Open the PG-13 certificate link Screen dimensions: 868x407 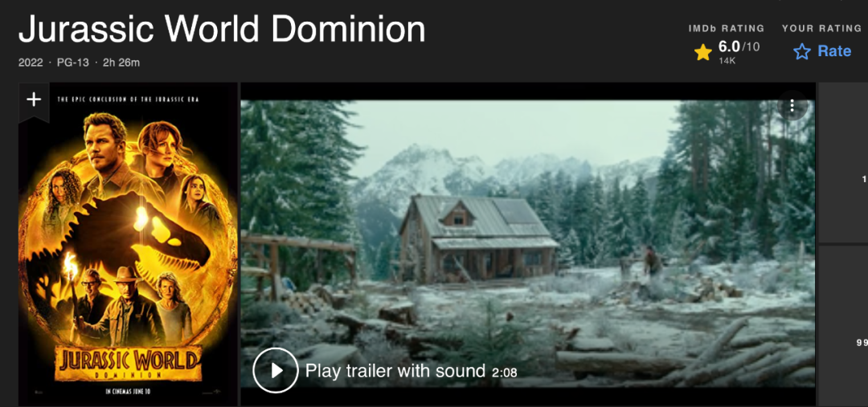click(72, 63)
